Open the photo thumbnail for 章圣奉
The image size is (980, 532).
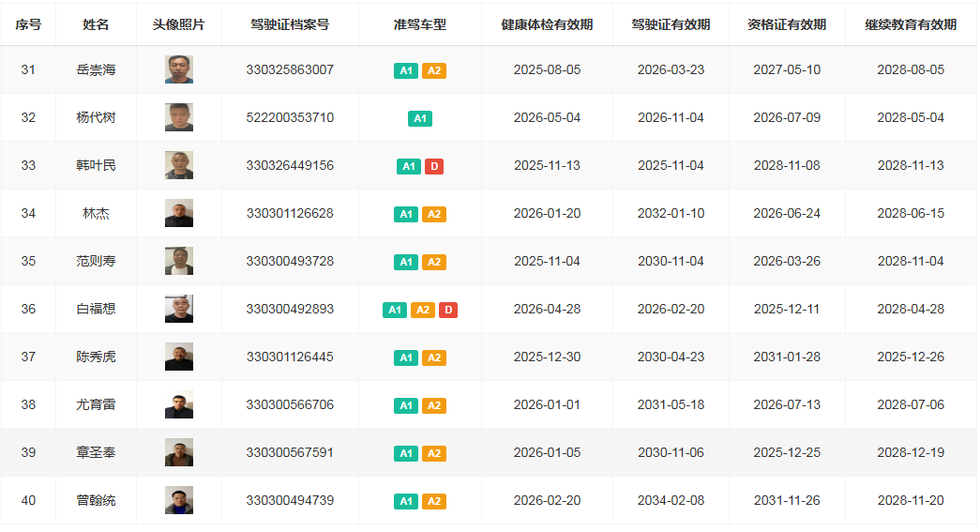click(x=179, y=452)
